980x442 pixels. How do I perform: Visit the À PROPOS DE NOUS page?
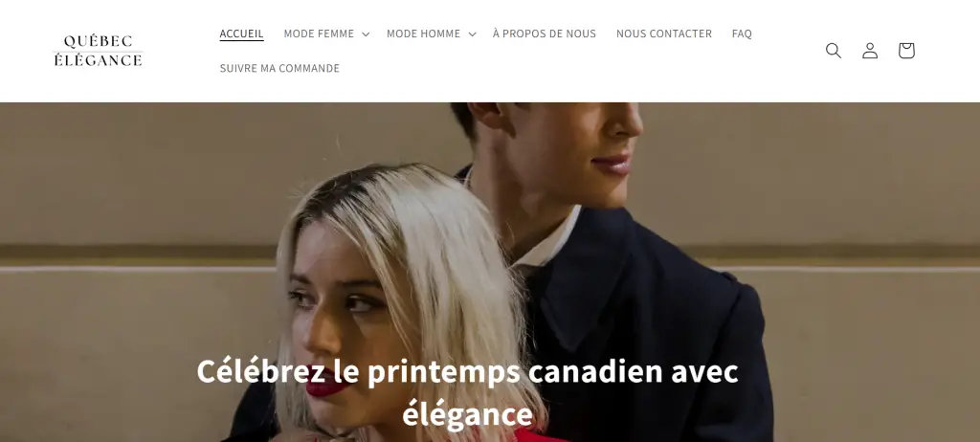[545, 33]
